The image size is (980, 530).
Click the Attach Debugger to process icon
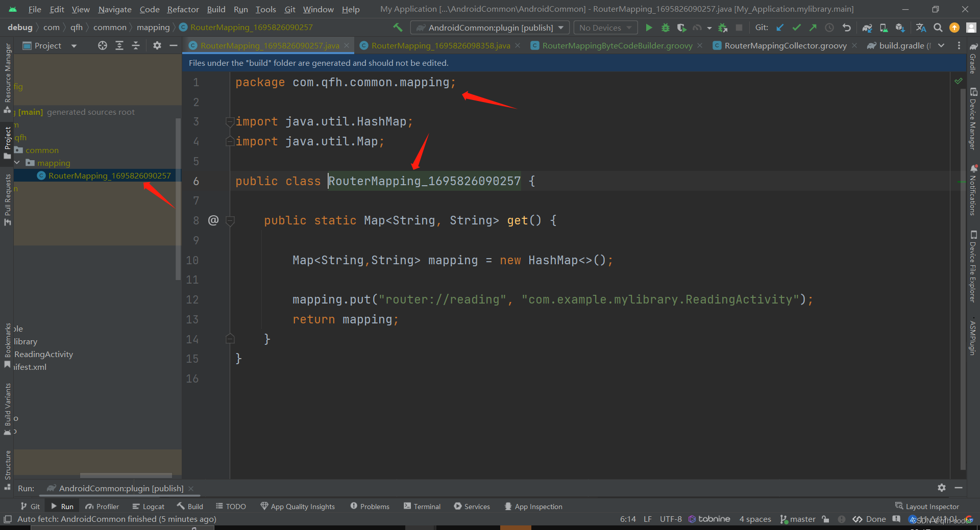723,28
